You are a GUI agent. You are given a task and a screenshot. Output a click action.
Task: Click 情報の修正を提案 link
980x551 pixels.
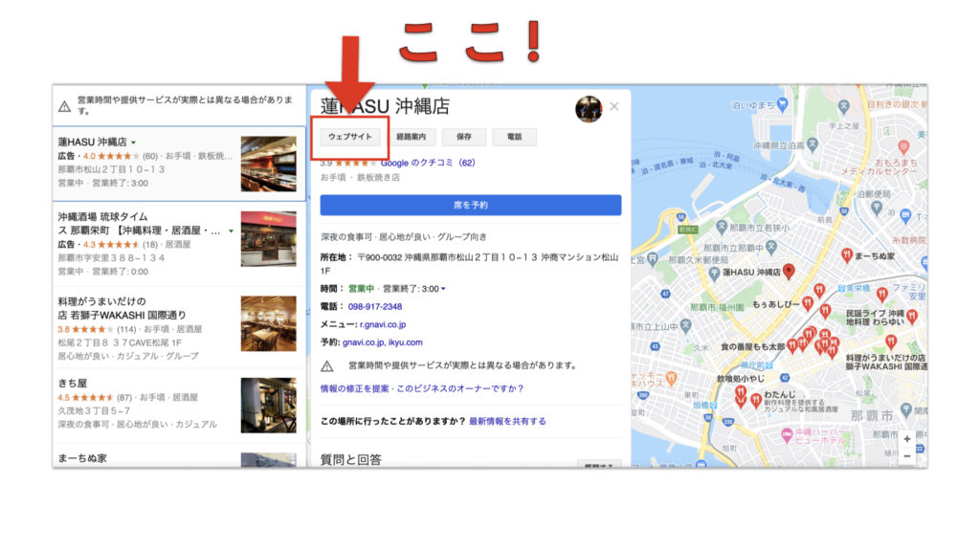coord(354,388)
